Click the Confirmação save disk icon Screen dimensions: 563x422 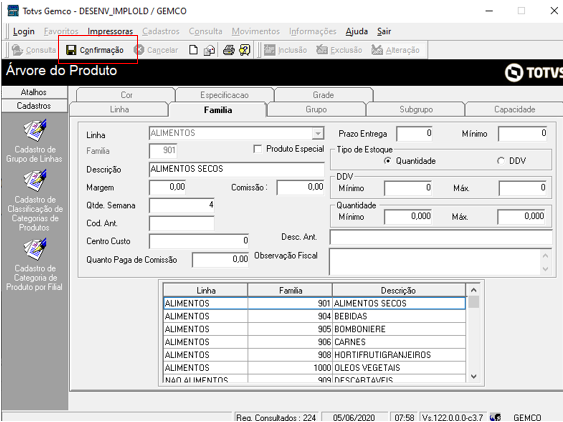71,50
